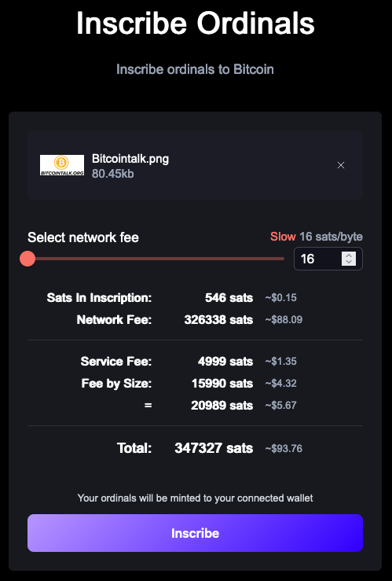Click the Inscribe ordinals to Bitcoin subtitle
Screen dimensions: 392x581
click(x=195, y=69)
